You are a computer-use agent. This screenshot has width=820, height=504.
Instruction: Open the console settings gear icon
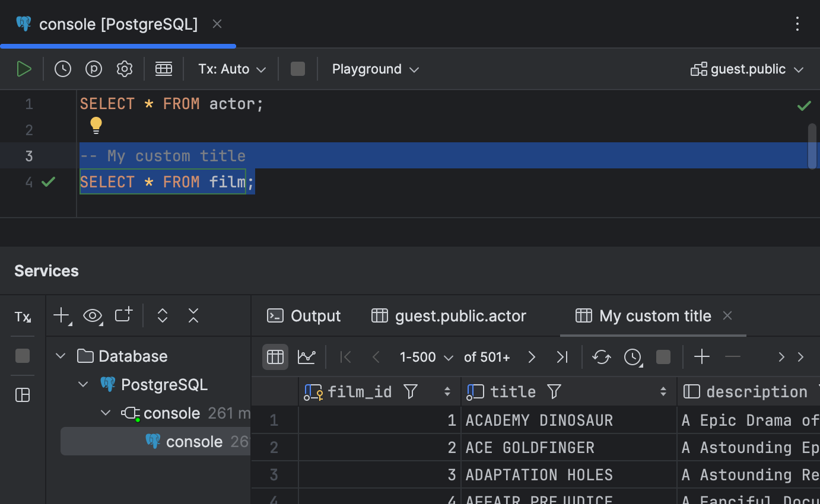pyautogui.click(x=125, y=68)
